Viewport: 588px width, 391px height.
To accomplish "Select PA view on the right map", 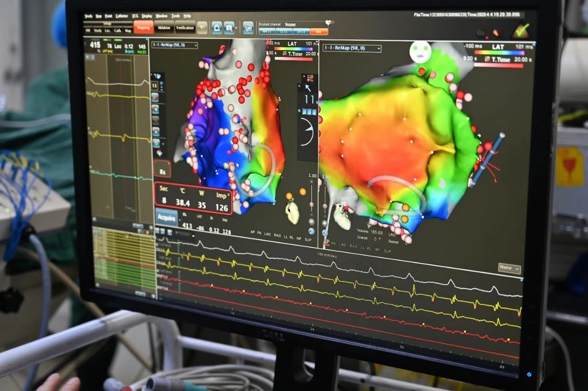I will (x=334, y=244).
